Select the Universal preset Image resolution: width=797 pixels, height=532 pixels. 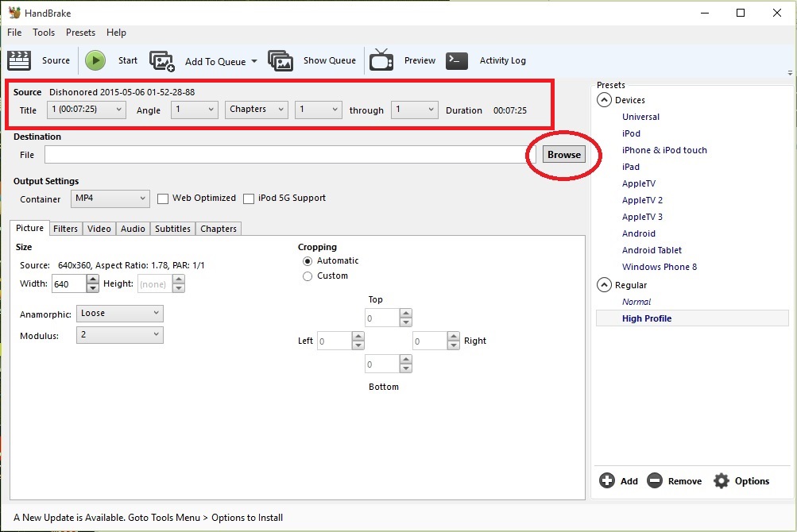pos(640,117)
